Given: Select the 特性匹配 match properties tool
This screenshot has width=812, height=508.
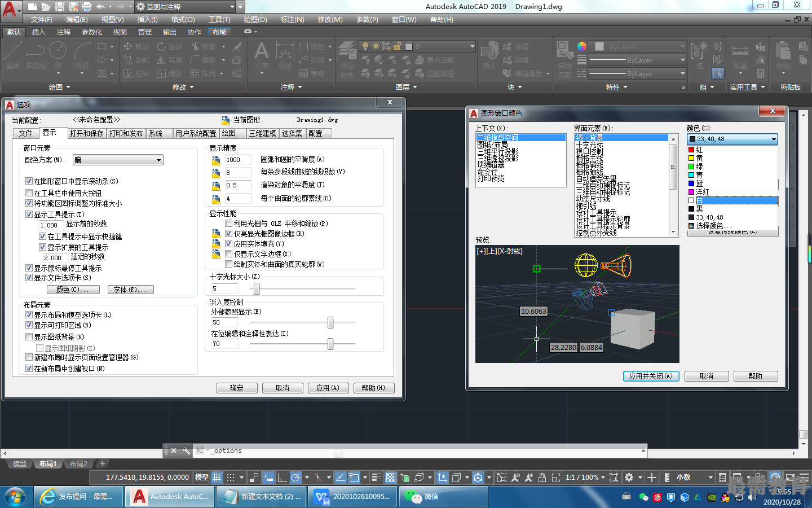Looking at the screenshot, I should point(565,59).
